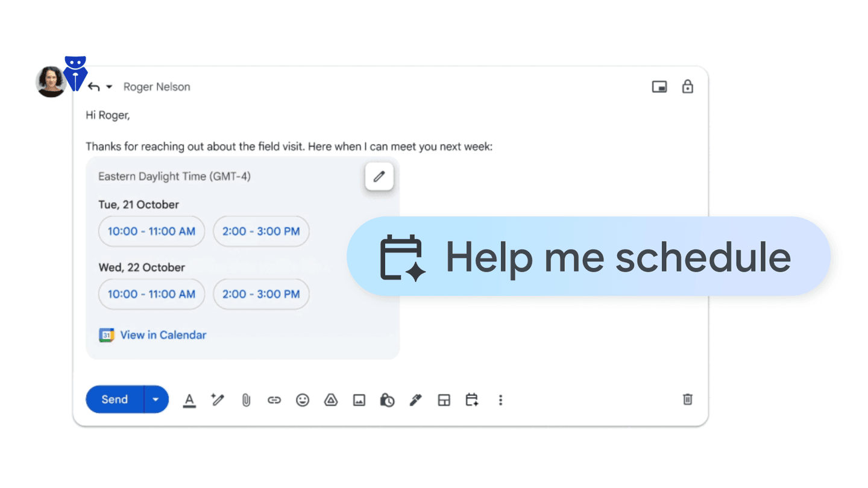This screenshot has height=488, width=868.
Task: Discard the draft with the trash icon
Action: [x=687, y=399]
